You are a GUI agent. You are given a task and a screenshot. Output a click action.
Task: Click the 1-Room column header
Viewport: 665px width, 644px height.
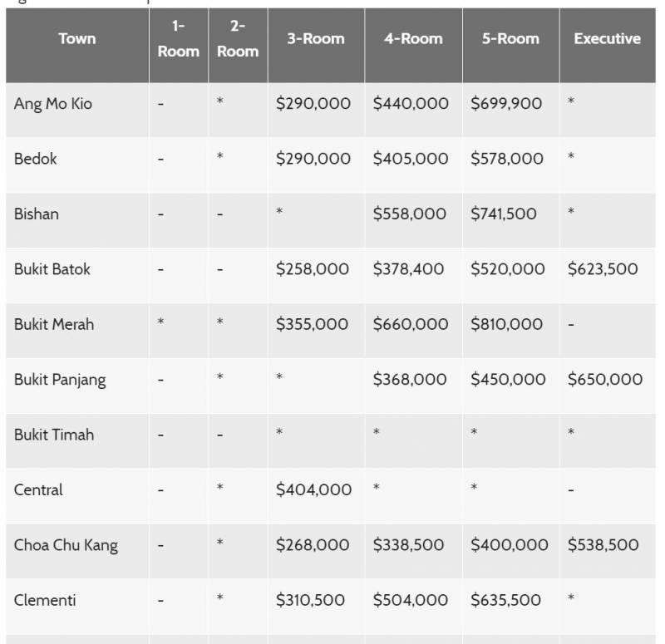click(179, 39)
